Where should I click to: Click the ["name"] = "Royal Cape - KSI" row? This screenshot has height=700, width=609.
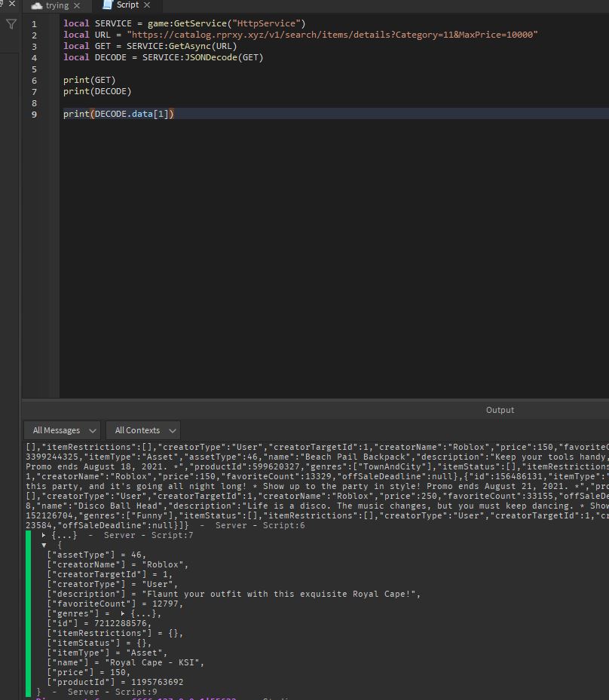126,662
